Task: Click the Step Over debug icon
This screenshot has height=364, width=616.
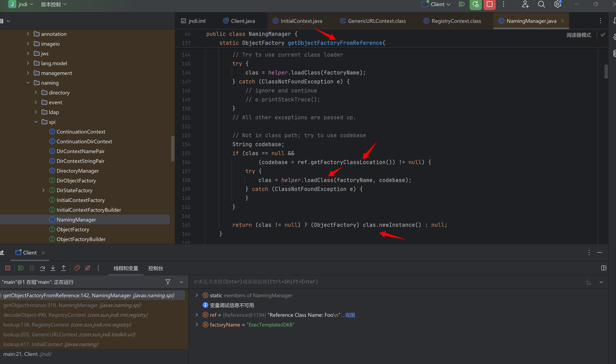Action: coord(42,268)
